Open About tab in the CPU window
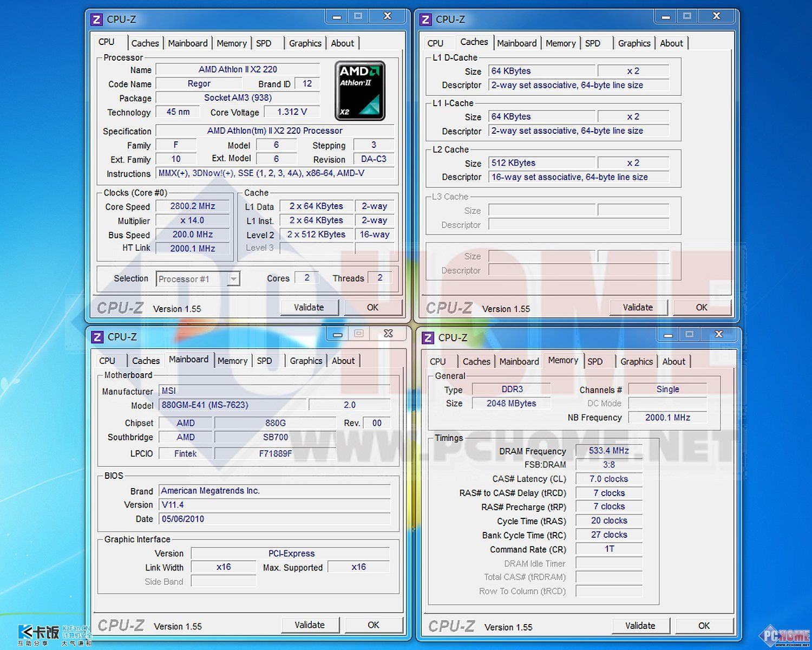 [x=343, y=43]
